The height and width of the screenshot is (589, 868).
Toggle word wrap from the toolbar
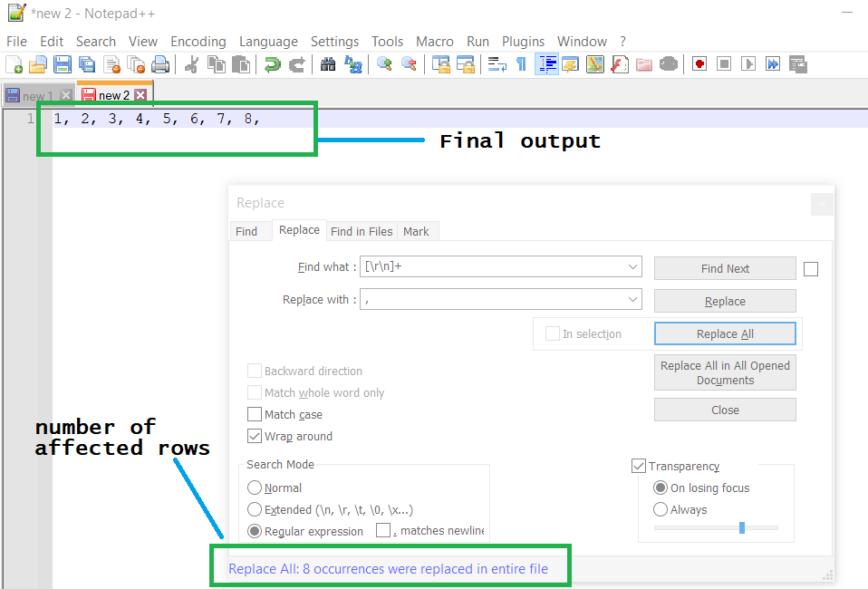497,63
